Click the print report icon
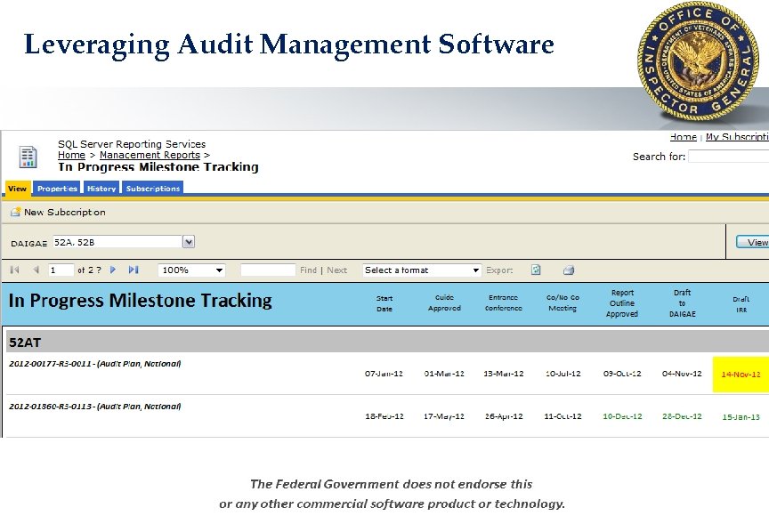The width and height of the screenshot is (769, 532). click(x=569, y=270)
